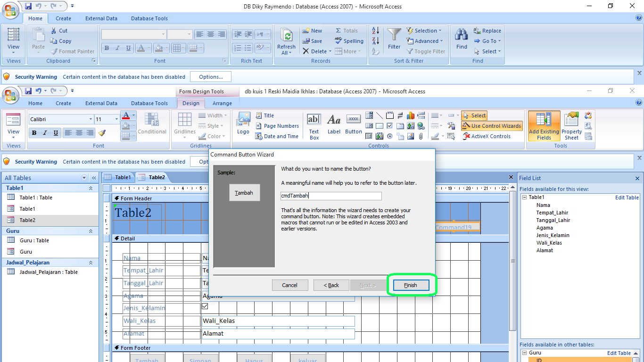Toggle Use Control Wizards
This screenshot has width=644, height=362.
click(x=492, y=126)
